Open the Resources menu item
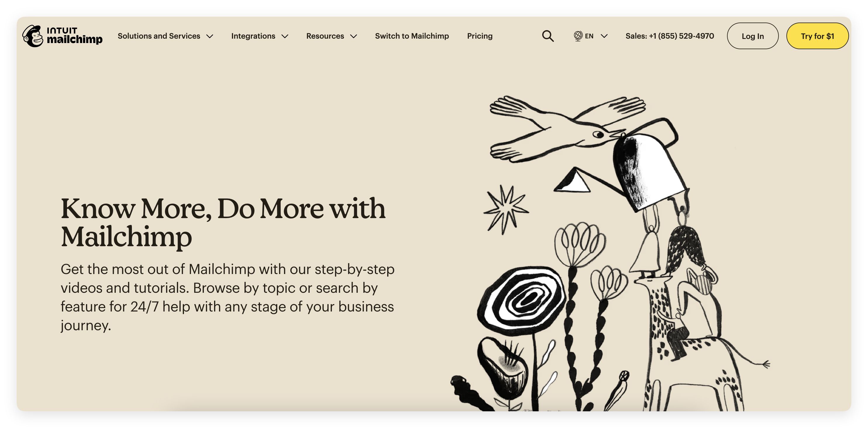Screen dimensions: 868x428 tap(325, 36)
